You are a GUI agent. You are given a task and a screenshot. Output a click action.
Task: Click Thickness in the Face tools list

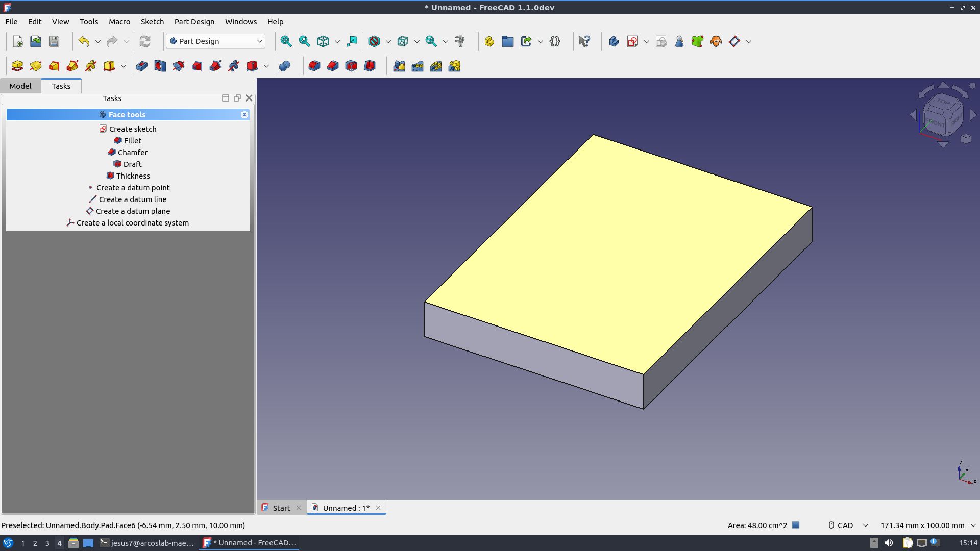128,176
